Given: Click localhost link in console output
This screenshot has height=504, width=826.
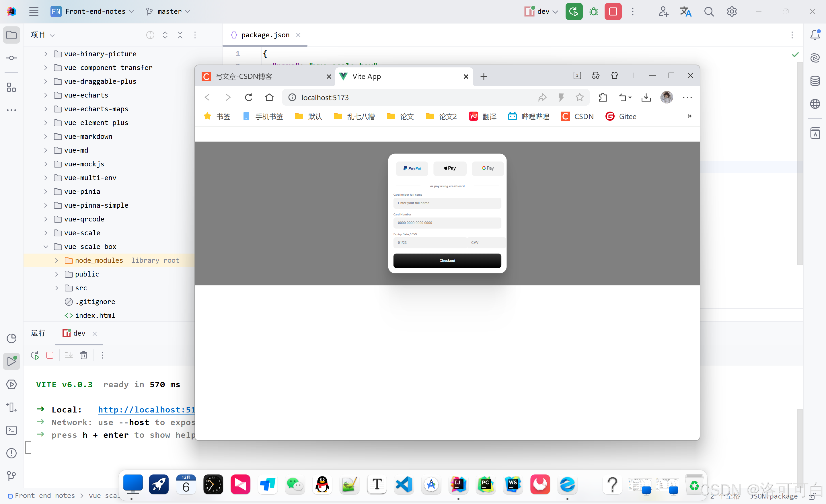Looking at the screenshot, I should pos(146,409).
